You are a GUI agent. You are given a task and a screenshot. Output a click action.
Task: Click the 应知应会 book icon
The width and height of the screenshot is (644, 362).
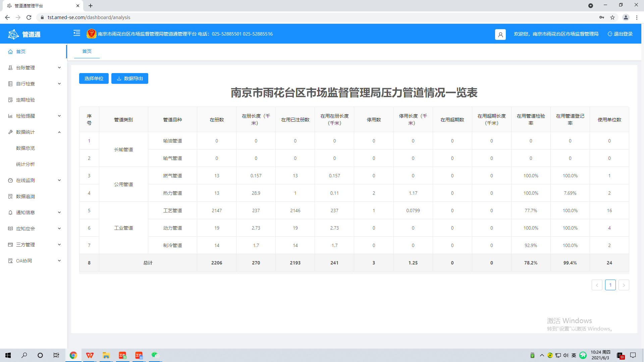[10, 229]
